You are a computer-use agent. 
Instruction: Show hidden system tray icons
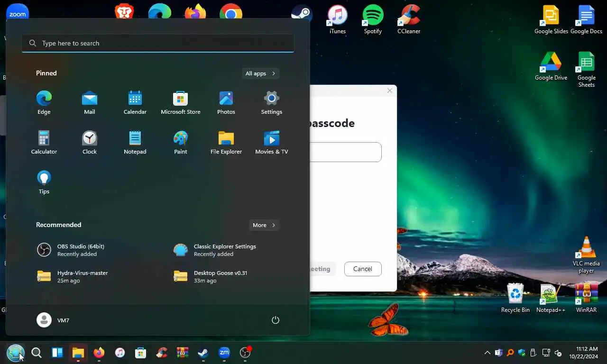tap(487, 353)
